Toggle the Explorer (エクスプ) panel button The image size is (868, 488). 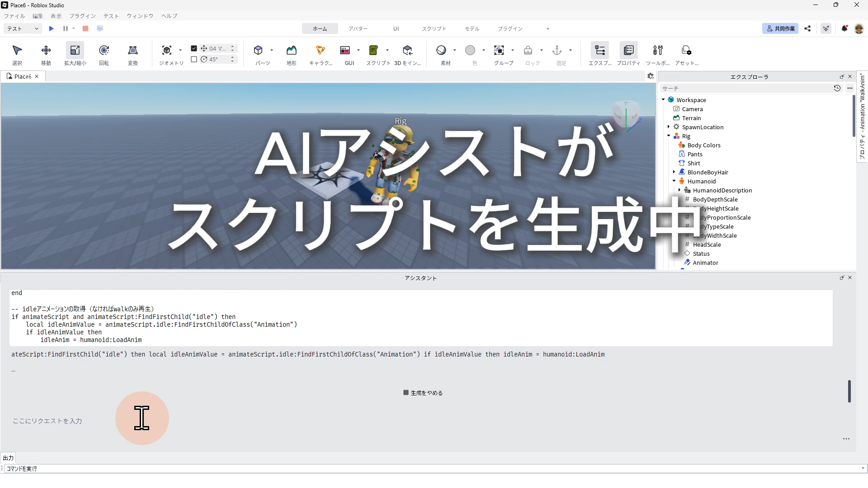point(600,51)
